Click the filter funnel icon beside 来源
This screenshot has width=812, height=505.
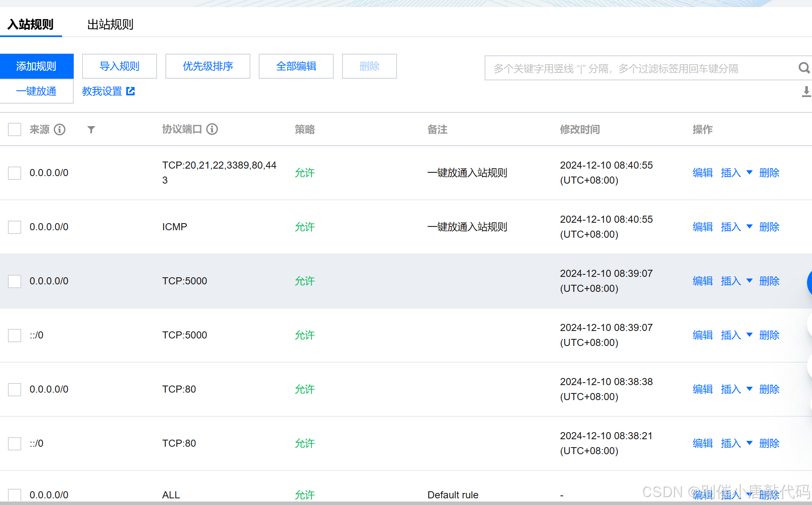[x=91, y=129]
